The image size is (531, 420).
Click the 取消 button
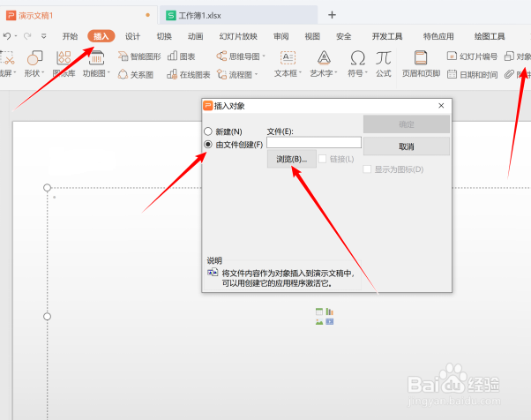[x=407, y=146]
